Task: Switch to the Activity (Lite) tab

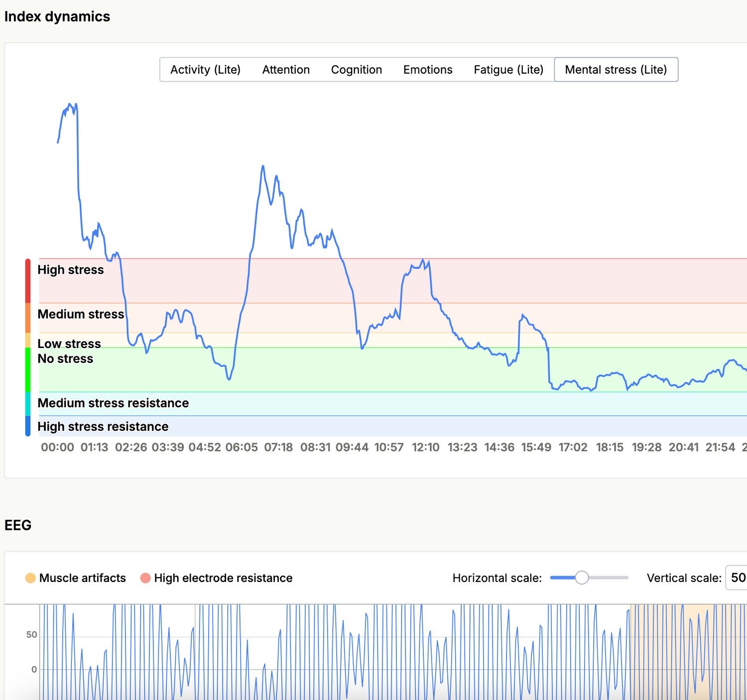Action: click(x=205, y=70)
